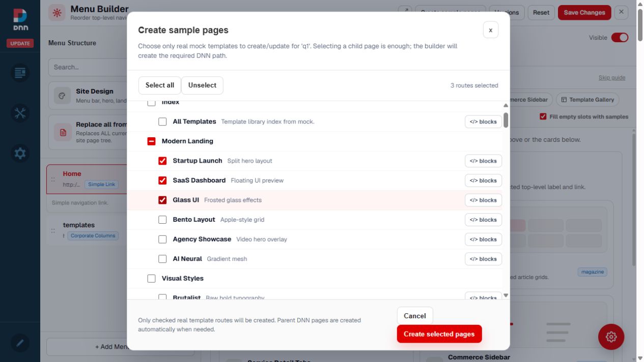The height and width of the screenshot is (362, 644).
Task: Check the Bento Layout checkbox
Action: coord(162,220)
